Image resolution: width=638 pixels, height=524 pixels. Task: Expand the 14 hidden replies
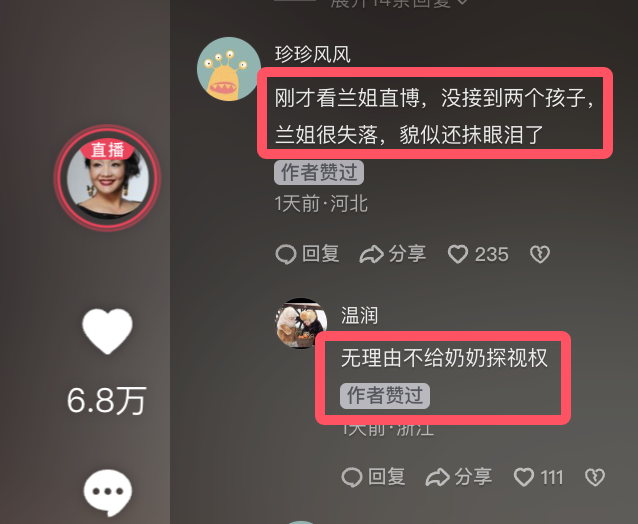(x=399, y=3)
